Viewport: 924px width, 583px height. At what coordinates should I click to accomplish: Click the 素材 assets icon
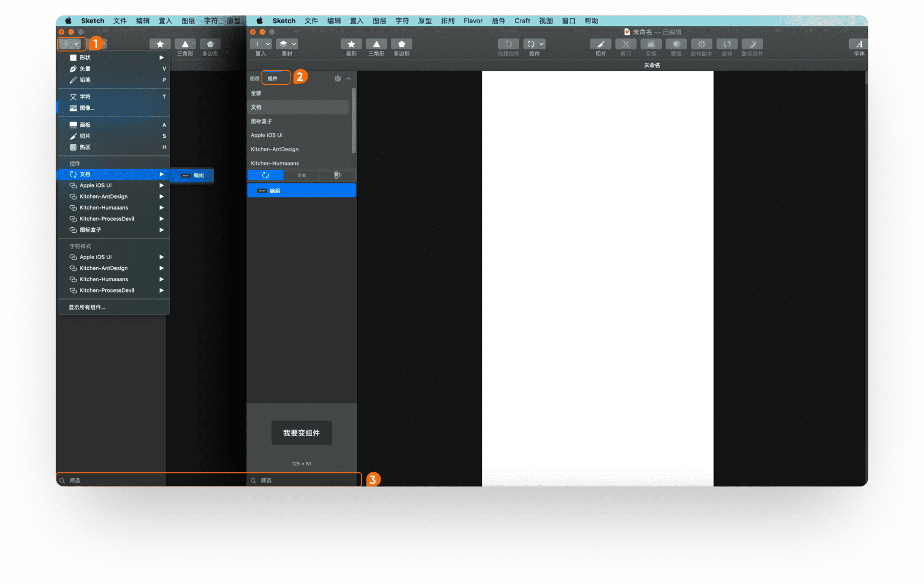pyautogui.click(x=283, y=44)
